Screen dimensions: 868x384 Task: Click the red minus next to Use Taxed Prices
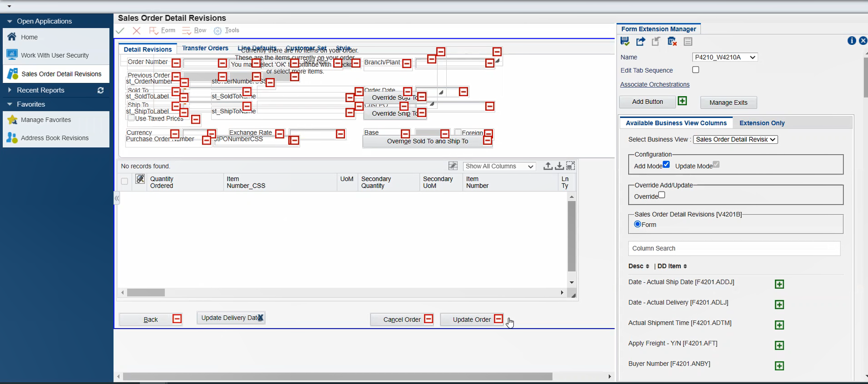pos(195,120)
